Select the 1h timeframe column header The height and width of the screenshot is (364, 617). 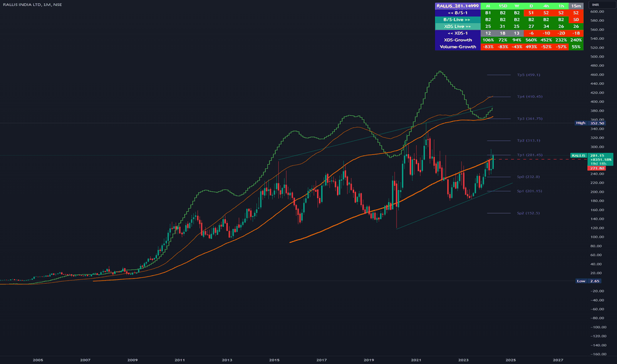pos(561,6)
